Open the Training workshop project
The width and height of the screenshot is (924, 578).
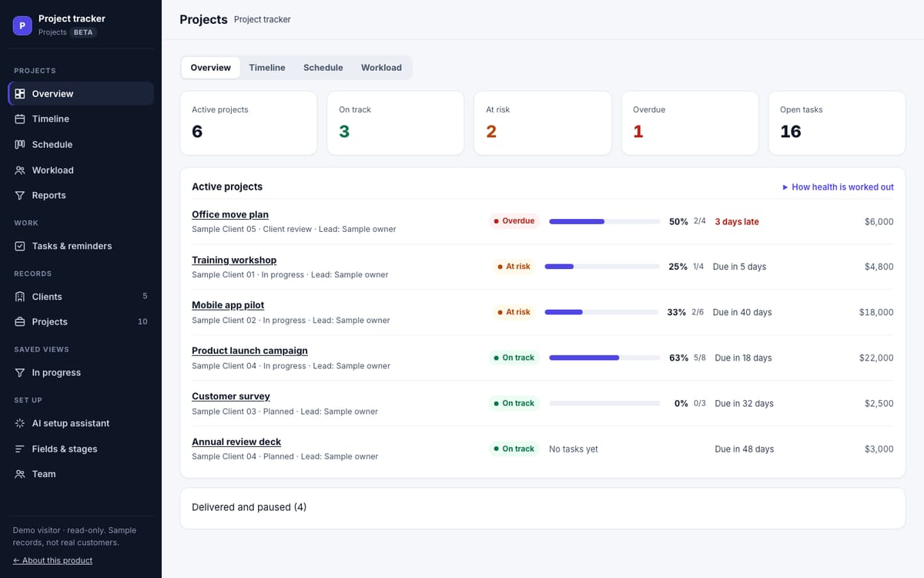coord(234,260)
